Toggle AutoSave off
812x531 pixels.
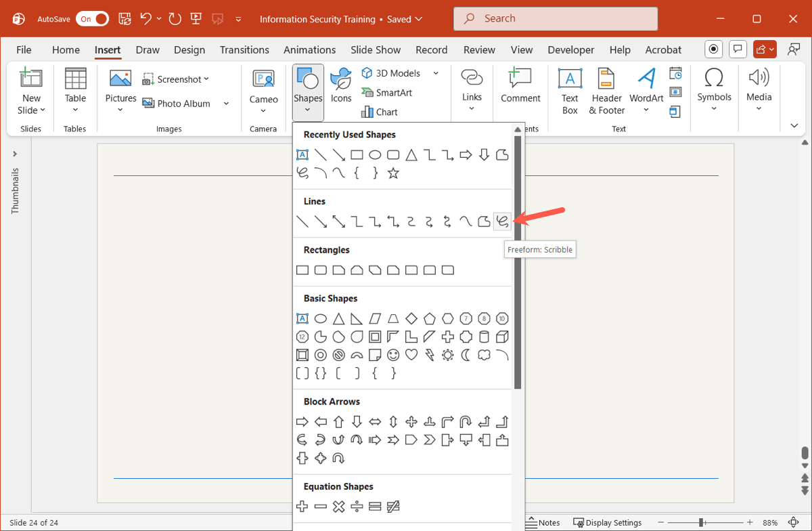(x=93, y=19)
